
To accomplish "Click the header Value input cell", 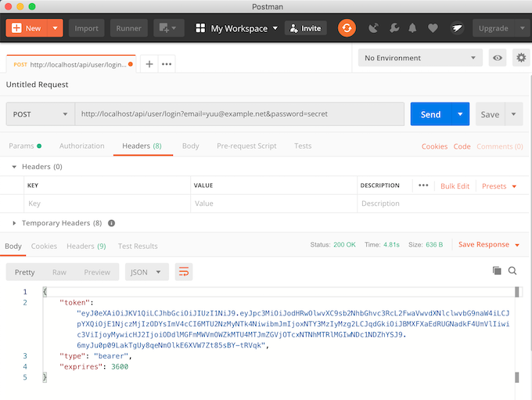I will [274, 204].
